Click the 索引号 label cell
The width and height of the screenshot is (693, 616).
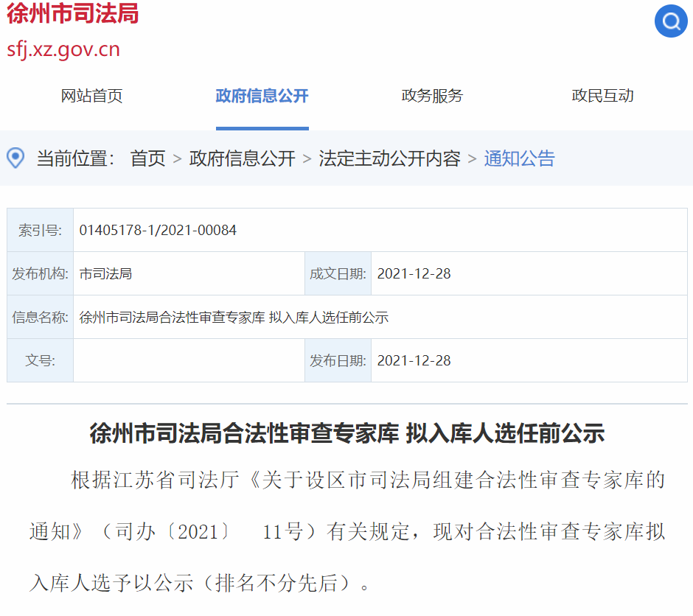40,231
